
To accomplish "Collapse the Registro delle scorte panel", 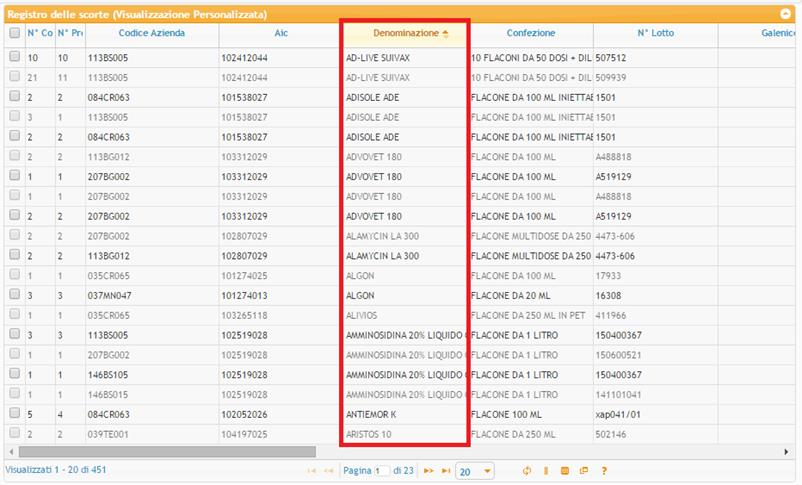I will click(786, 14).
